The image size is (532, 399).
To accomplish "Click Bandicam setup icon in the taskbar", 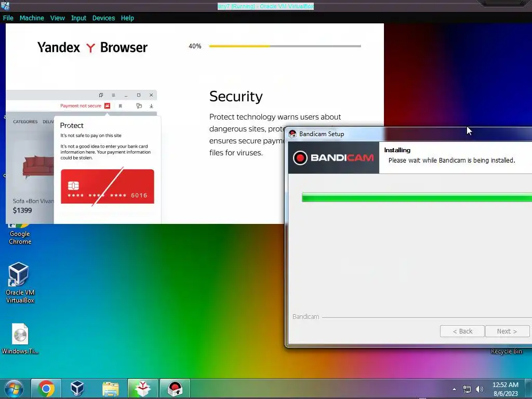I will [175, 389].
